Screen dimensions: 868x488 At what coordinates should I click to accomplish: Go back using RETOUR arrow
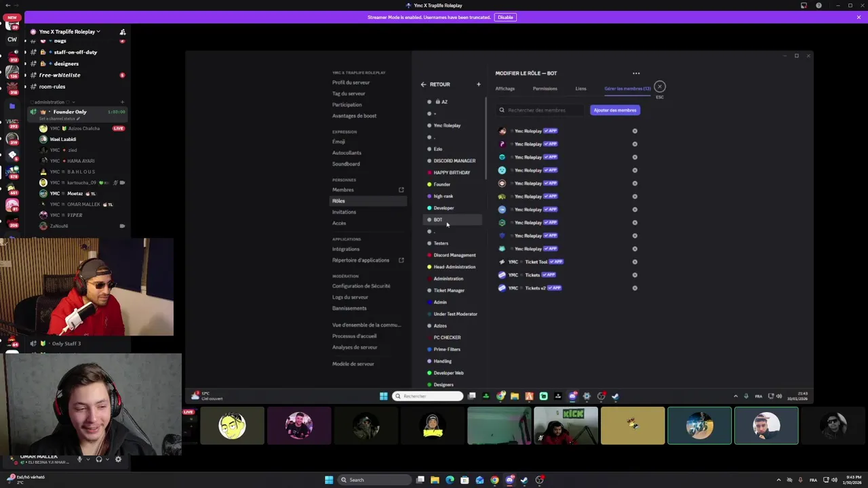click(423, 85)
